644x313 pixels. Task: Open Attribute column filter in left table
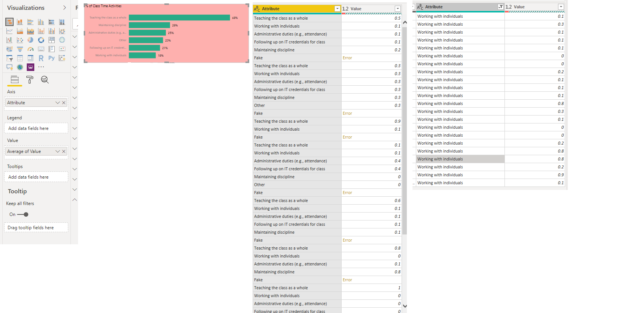point(337,9)
